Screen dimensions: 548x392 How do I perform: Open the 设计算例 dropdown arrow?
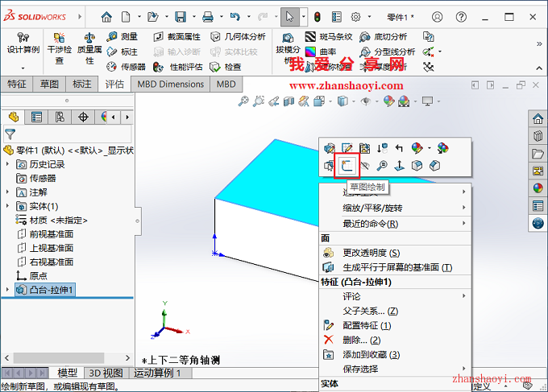(x=23, y=68)
